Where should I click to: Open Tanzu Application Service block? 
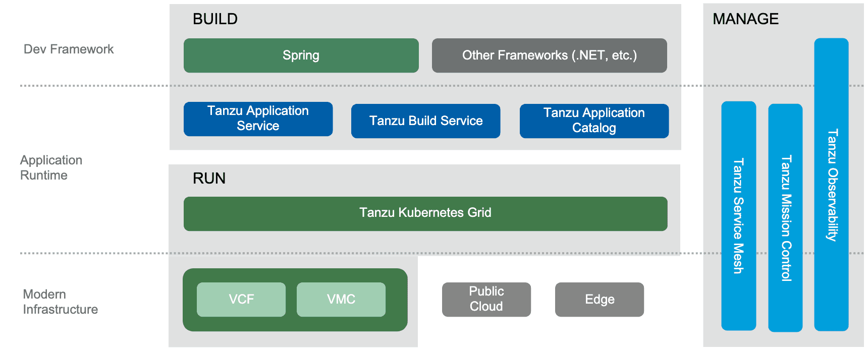(x=258, y=119)
